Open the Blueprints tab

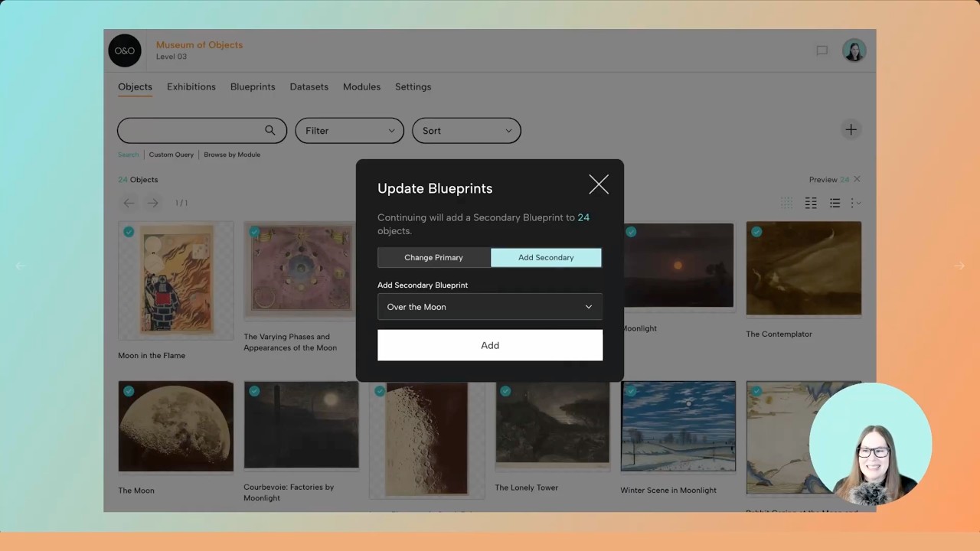253,86
